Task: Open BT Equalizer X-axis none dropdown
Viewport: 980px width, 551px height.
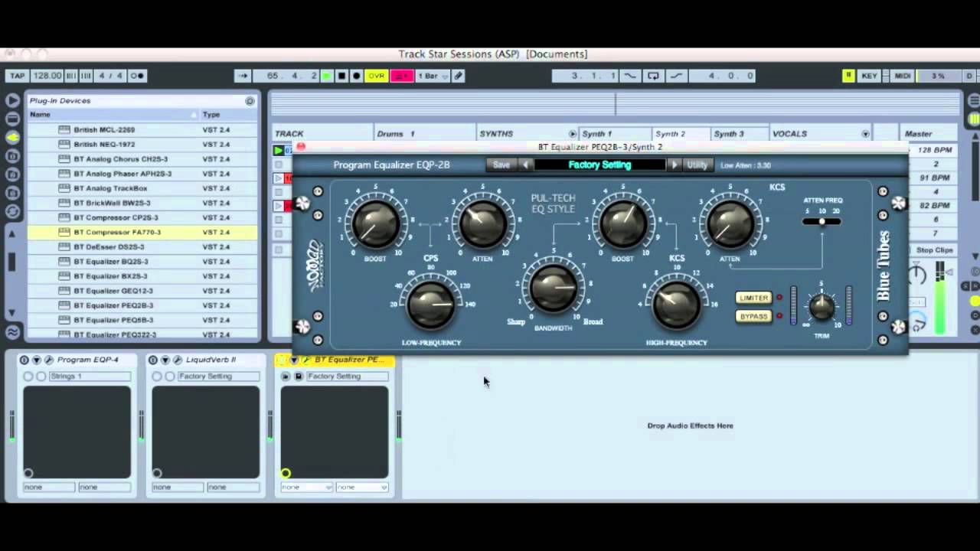Action: point(306,487)
